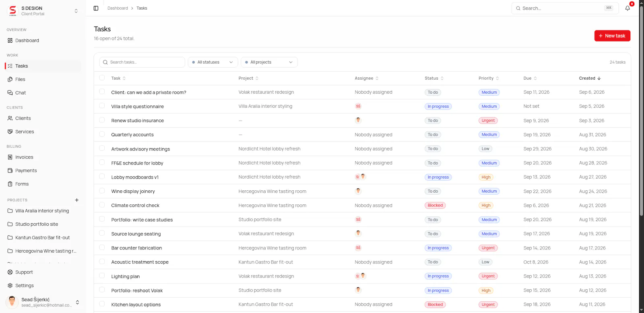Click assignee avatar on Source lounge seating
This screenshot has width=644, height=313.
tap(358, 233)
